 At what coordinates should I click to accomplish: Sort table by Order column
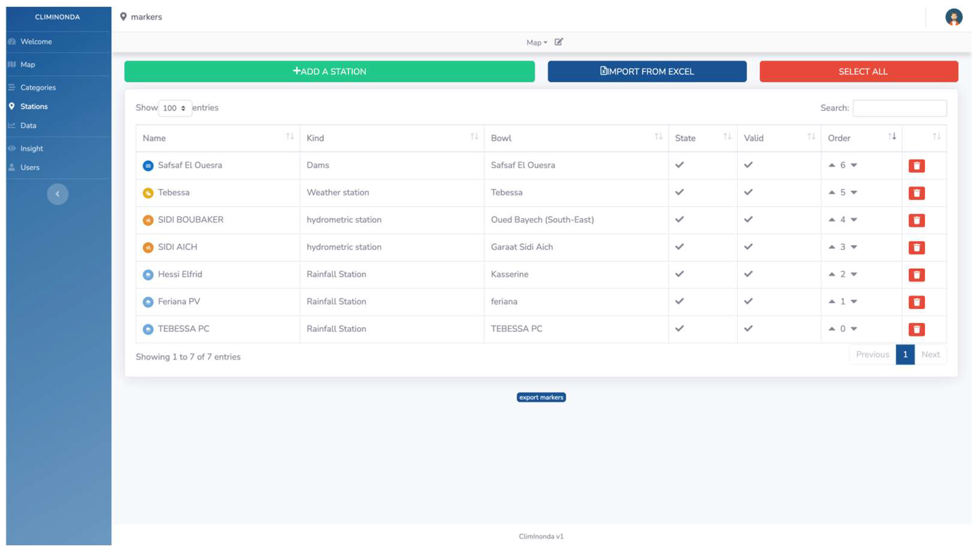click(862, 138)
